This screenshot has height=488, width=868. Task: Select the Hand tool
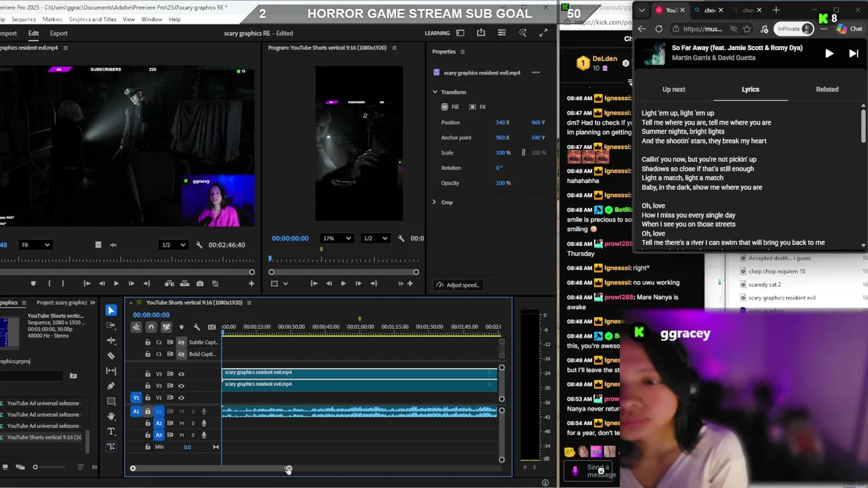[x=111, y=416]
